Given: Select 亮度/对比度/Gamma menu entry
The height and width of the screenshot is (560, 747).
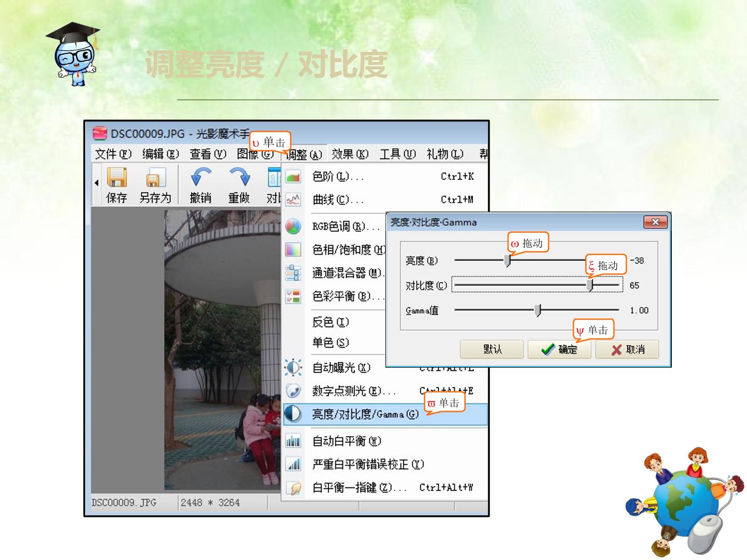Looking at the screenshot, I should 385,414.
